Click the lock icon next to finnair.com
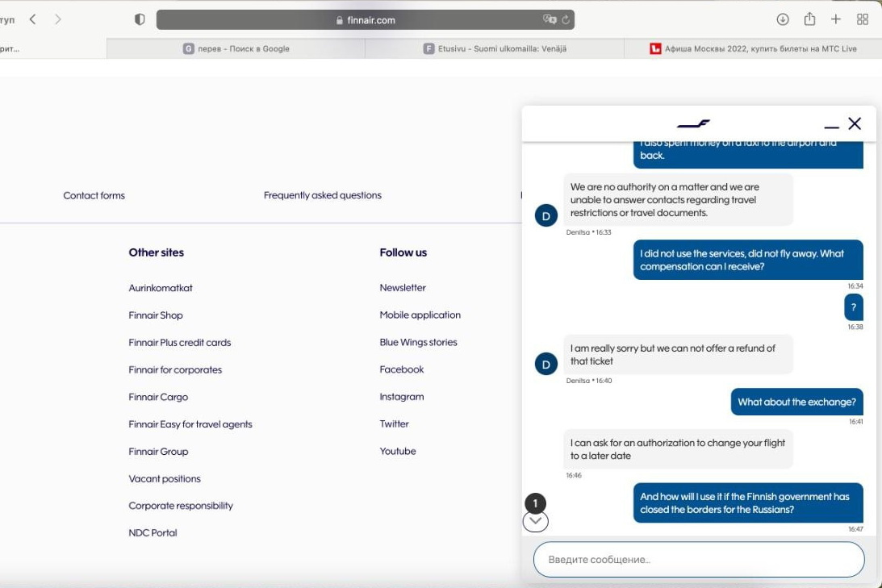Image resolution: width=882 pixels, height=588 pixels. coord(339,20)
